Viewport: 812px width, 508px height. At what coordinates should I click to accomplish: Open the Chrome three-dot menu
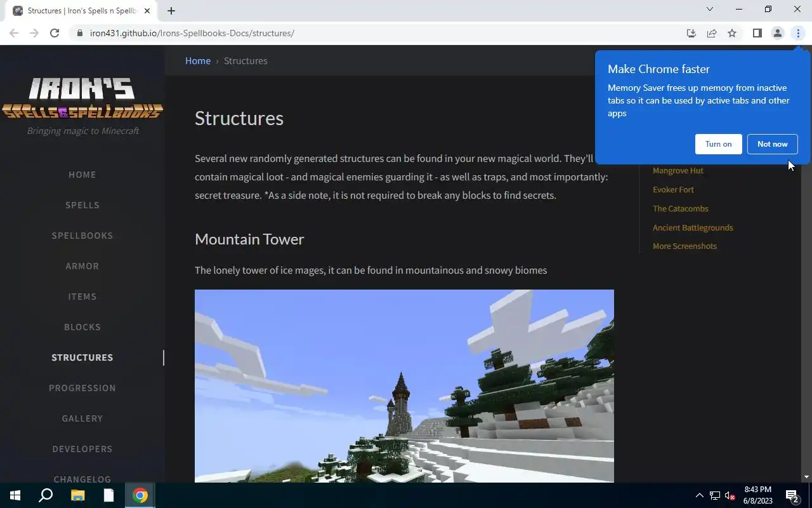coord(798,33)
